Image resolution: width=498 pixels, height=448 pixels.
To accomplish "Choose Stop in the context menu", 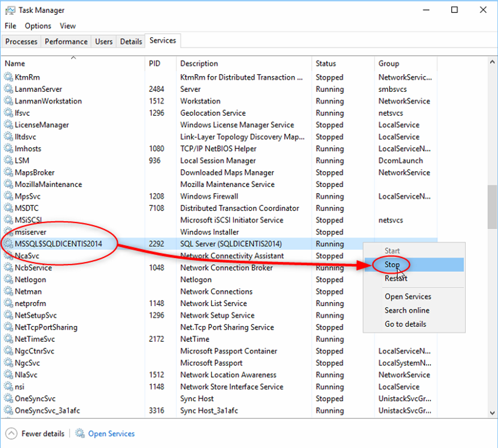I will [x=392, y=265].
